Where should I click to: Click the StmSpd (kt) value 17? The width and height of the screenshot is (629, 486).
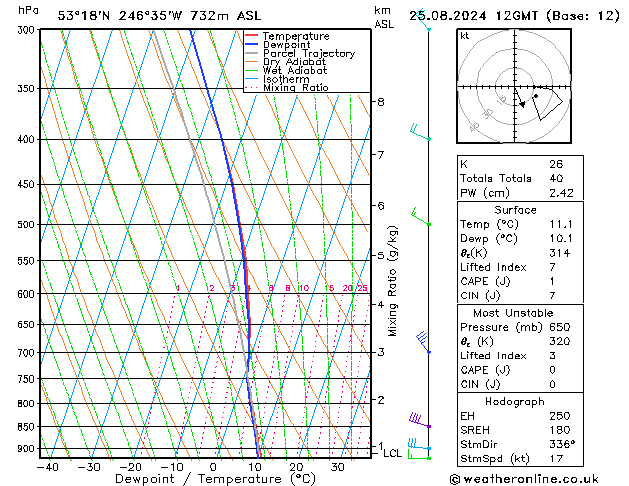(x=556, y=458)
